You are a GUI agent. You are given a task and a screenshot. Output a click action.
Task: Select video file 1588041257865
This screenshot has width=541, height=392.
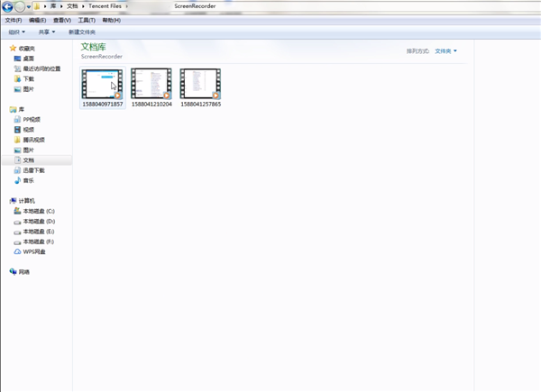coord(201,88)
